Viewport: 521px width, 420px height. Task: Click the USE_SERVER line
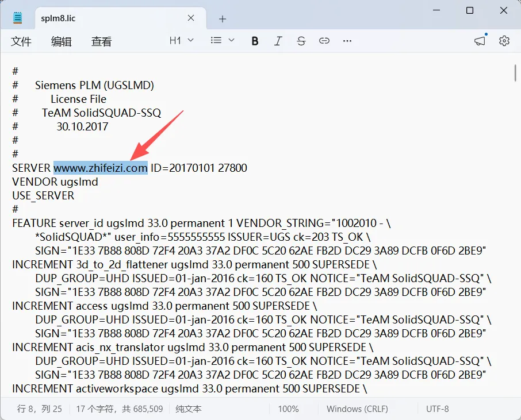43,196
